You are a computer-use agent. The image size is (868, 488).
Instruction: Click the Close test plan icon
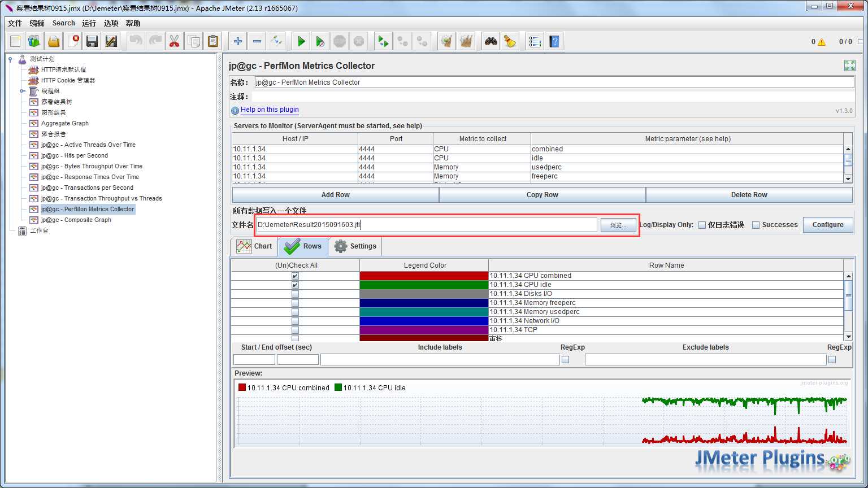(x=73, y=41)
